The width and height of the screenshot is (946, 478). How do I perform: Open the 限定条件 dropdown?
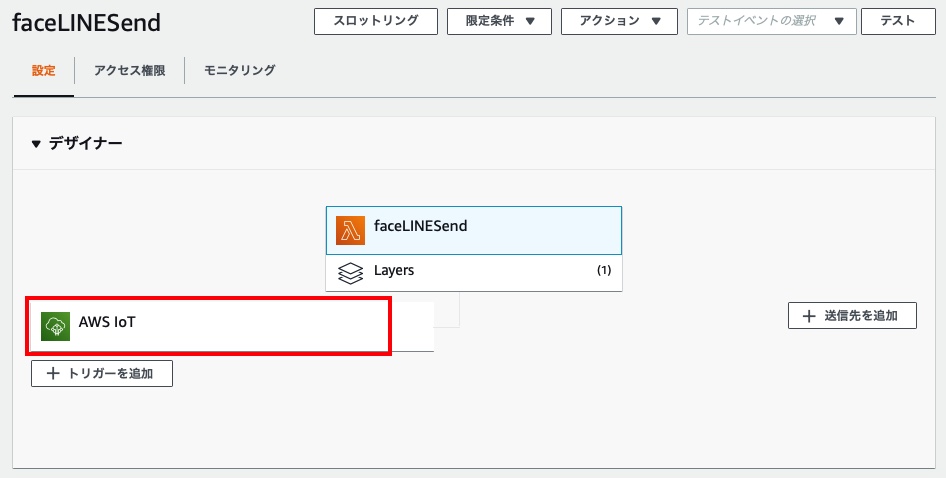pyautogui.click(x=498, y=21)
